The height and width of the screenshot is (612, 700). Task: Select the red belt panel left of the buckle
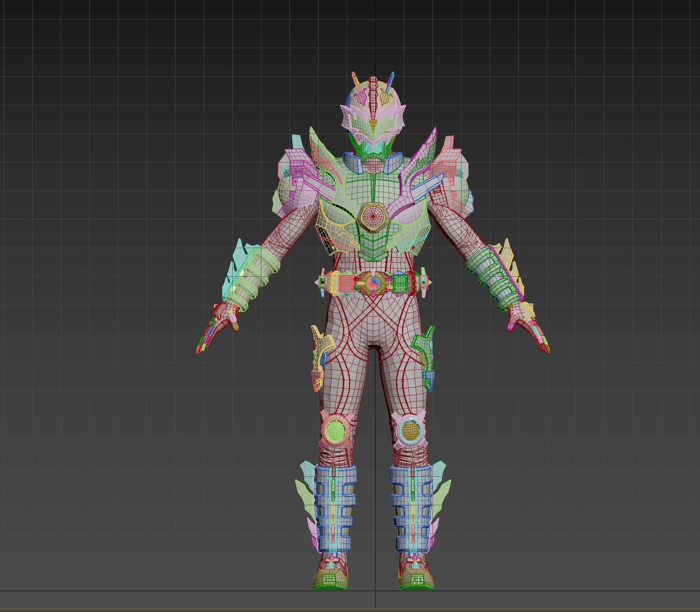[346, 284]
